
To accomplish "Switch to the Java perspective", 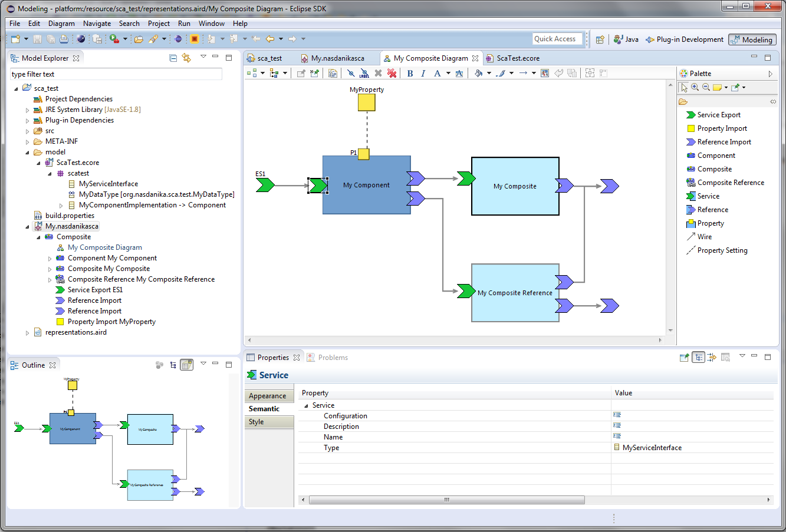I will click(x=626, y=39).
